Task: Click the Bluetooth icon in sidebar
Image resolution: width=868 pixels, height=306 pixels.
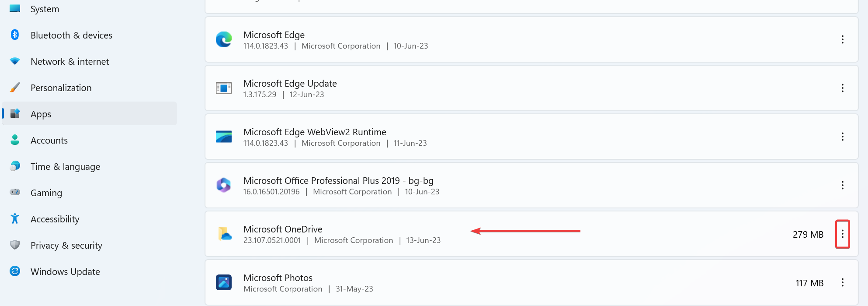Action: pyautogui.click(x=15, y=35)
